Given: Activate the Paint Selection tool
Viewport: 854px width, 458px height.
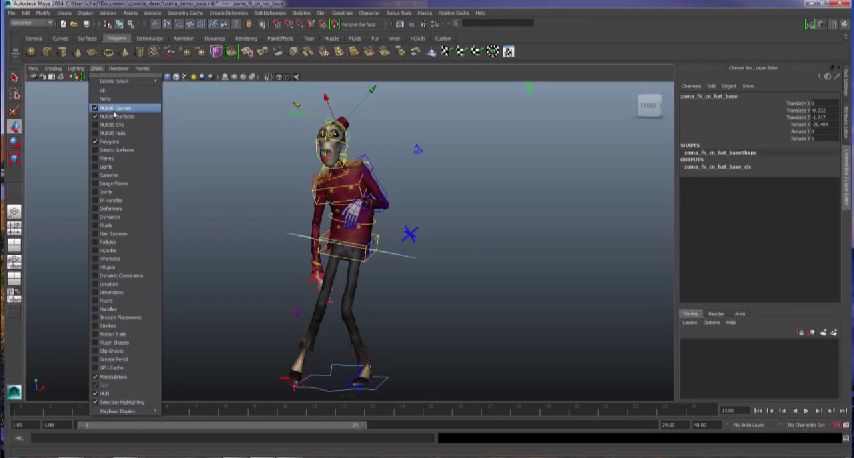Looking at the screenshot, I should pyautogui.click(x=14, y=111).
